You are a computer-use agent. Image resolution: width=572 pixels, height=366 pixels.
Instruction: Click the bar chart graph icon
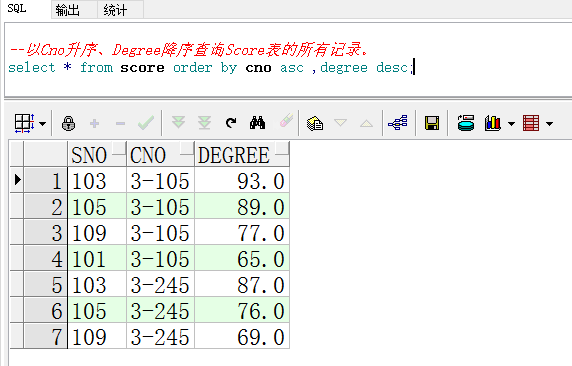tap(492, 123)
